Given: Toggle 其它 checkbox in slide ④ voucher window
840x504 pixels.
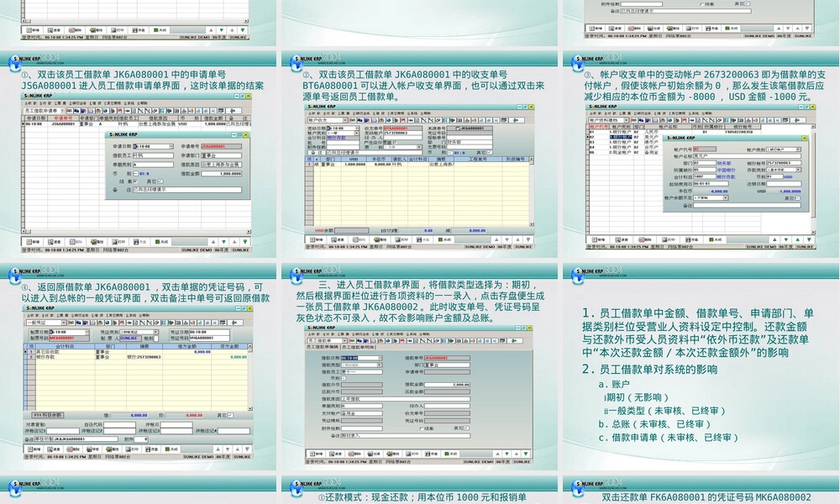Looking at the screenshot, I should (230, 415).
